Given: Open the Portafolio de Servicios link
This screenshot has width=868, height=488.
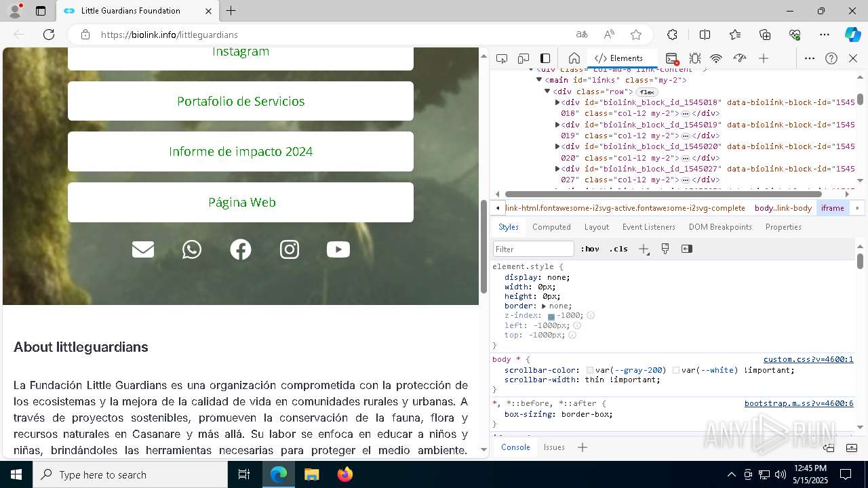Looking at the screenshot, I should 241,101.
